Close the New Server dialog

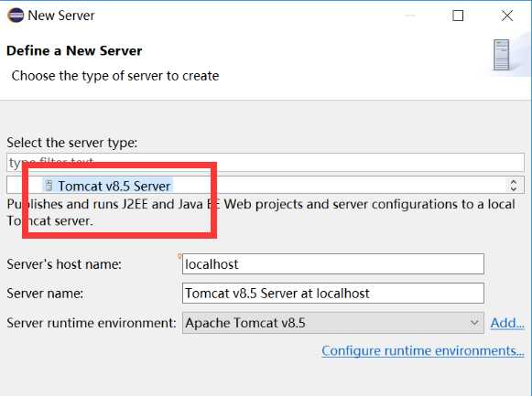pyautogui.click(x=507, y=16)
